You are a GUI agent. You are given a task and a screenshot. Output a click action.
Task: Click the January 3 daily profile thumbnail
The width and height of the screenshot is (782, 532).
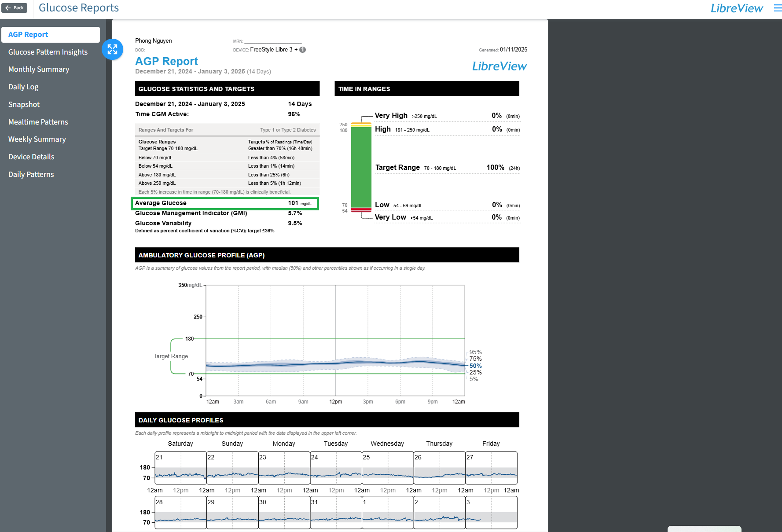tap(491, 513)
